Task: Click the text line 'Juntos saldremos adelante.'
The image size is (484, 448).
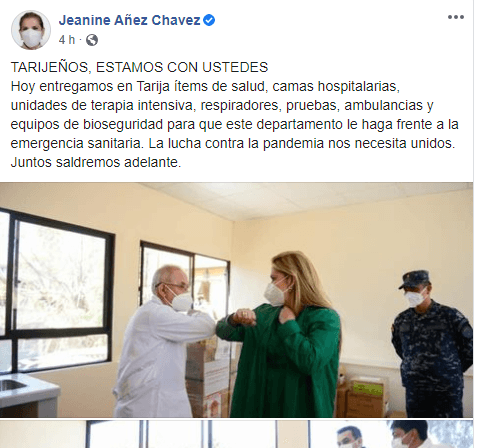Action: click(x=96, y=163)
